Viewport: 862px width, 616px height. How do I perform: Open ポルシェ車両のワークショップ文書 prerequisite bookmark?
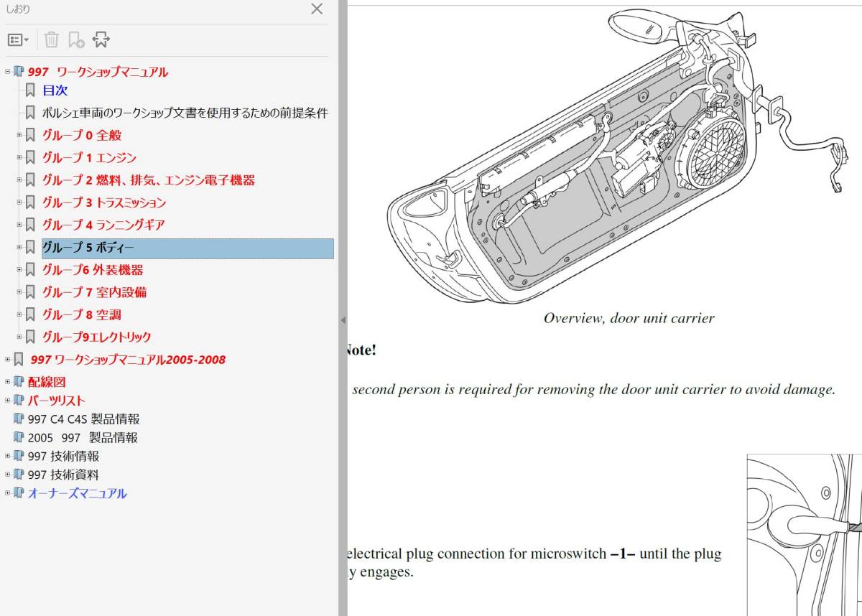(185, 113)
